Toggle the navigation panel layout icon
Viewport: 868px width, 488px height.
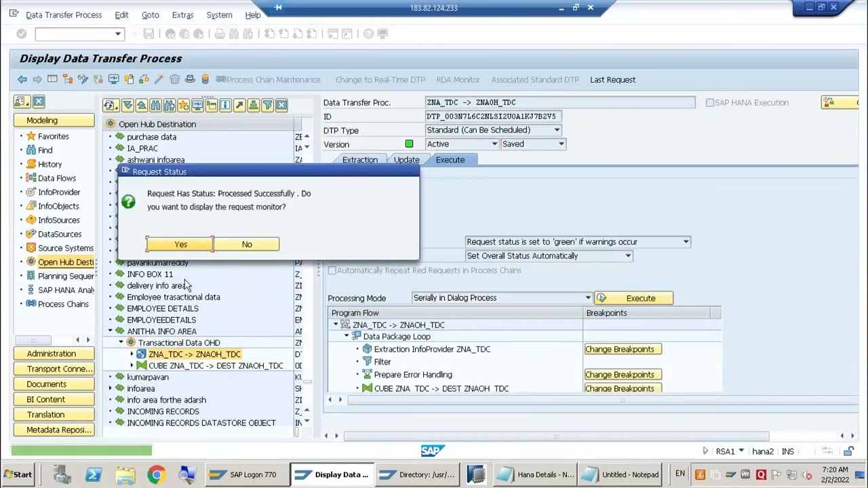(x=52, y=80)
